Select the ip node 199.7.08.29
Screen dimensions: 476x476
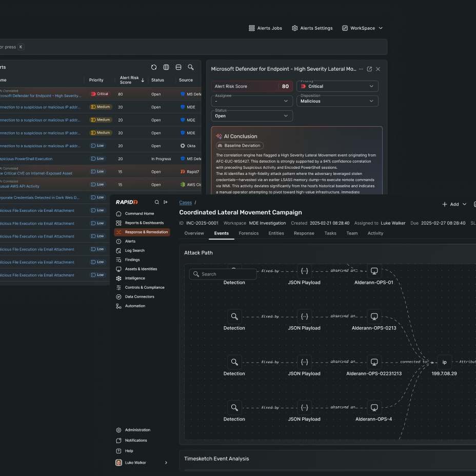pos(444,362)
